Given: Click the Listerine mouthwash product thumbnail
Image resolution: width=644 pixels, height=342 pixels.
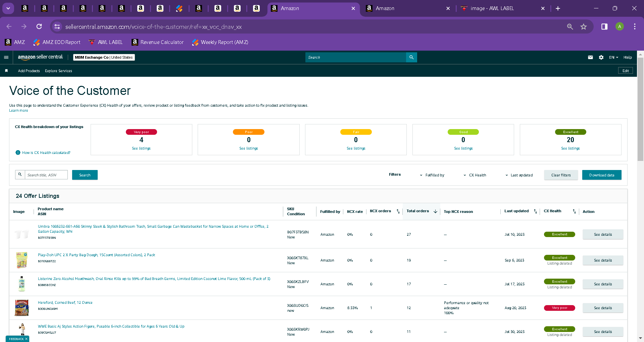Looking at the screenshot, I should coord(22,284).
